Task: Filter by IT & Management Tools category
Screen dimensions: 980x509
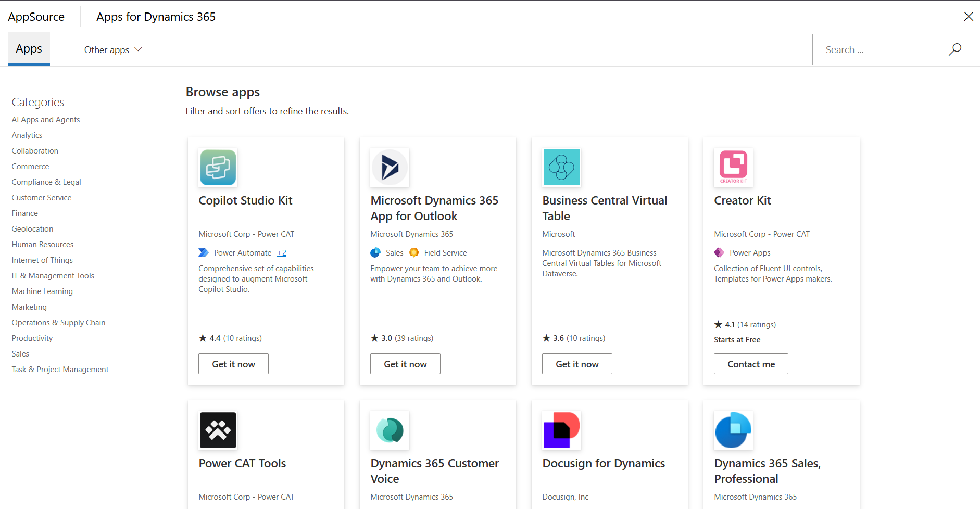Action: (53, 276)
